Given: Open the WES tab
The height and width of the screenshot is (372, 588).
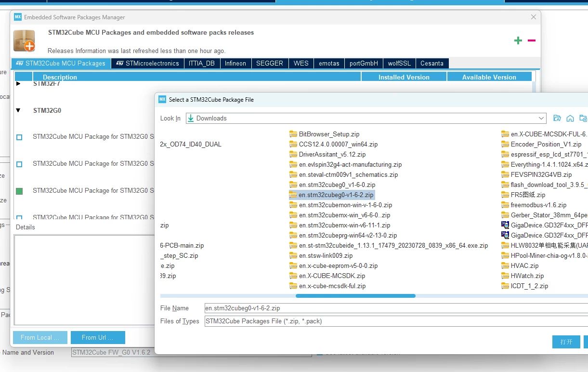Looking at the screenshot, I should click(x=301, y=63).
